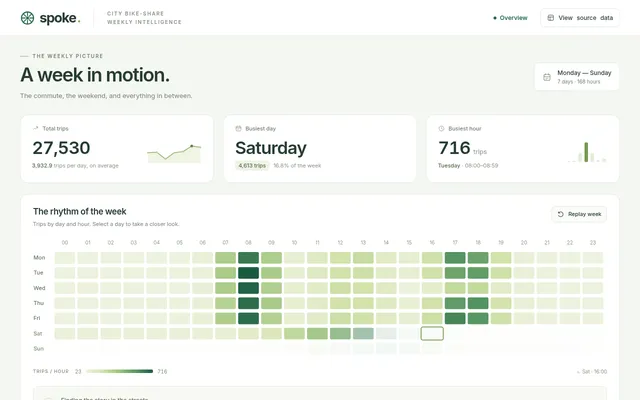This screenshot has width=640, height=400.
Task: Open the Monday — Sunday date range selector
Action: tap(576, 77)
